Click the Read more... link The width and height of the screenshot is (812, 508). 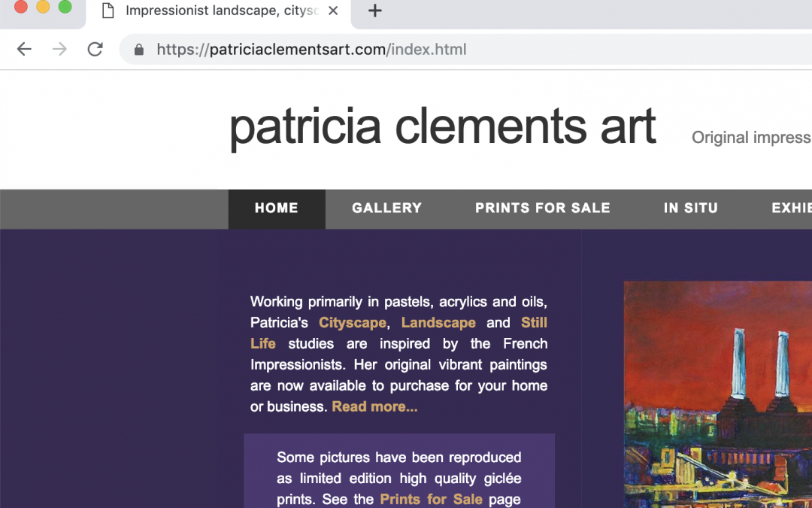374,406
